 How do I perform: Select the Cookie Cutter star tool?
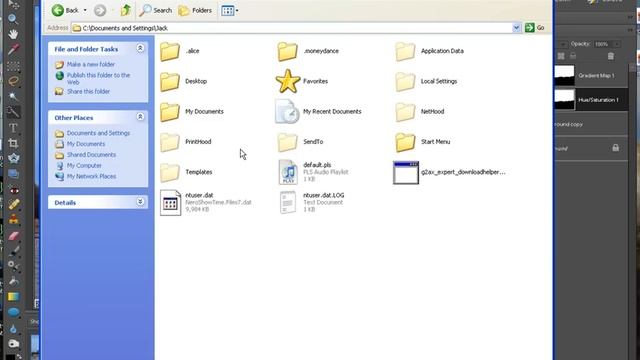coord(13,158)
